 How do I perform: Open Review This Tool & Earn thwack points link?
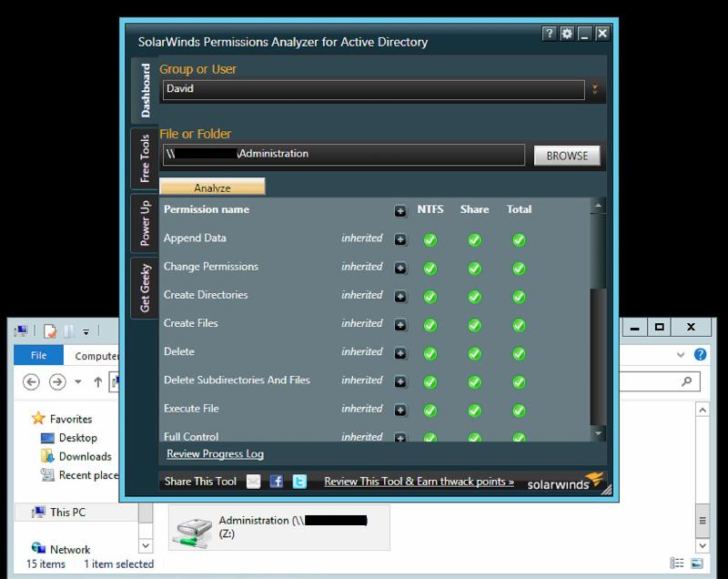coord(419,482)
